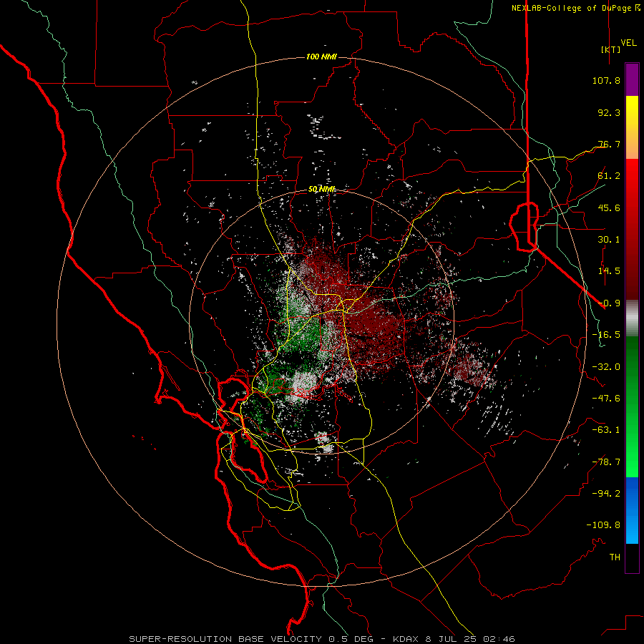Click the -47.6 velocity scale value
Image resolution: width=644 pixels, height=644 pixels.
[x=606, y=399]
